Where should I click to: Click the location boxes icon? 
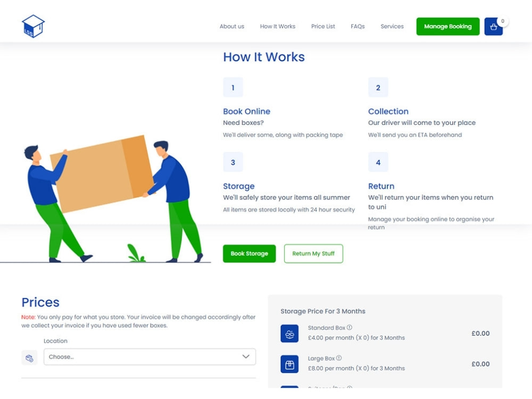pyautogui.click(x=29, y=358)
